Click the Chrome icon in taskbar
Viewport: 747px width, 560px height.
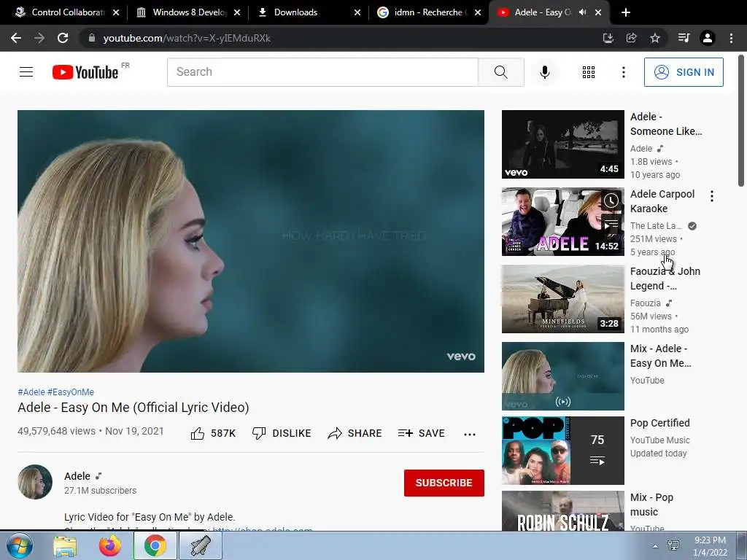[155, 545]
